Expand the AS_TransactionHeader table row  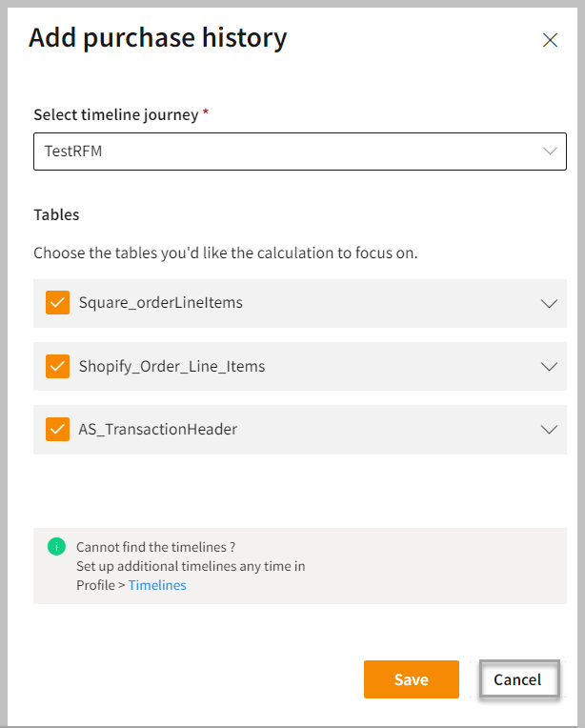click(x=549, y=429)
